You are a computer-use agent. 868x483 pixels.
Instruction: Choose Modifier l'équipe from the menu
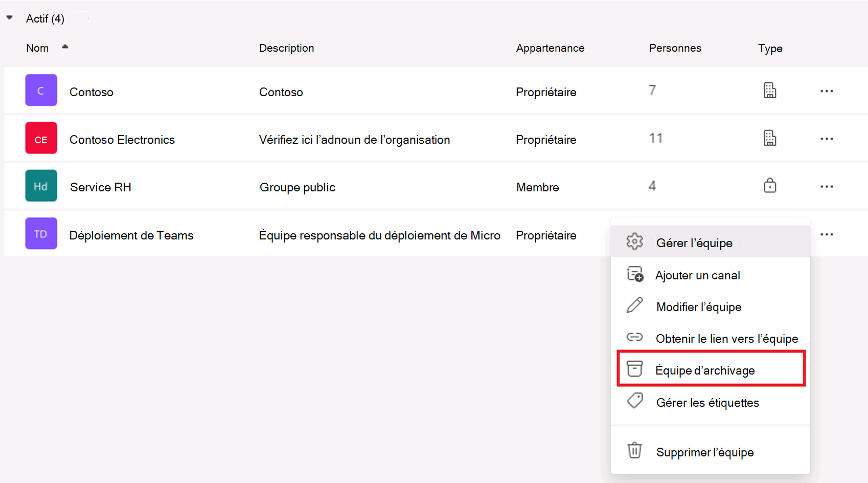[710, 306]
